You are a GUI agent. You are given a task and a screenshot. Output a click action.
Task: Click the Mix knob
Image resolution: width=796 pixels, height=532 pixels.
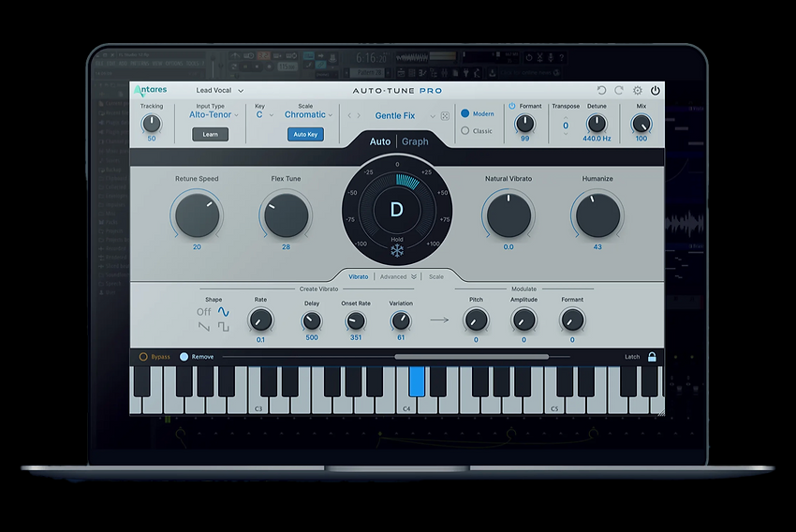pos(641,124)
